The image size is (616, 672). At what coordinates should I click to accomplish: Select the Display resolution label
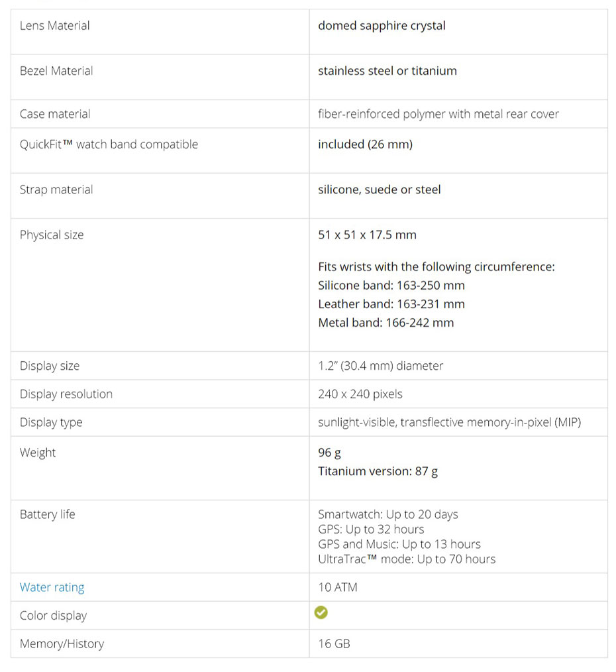click(x=66, y=394)
